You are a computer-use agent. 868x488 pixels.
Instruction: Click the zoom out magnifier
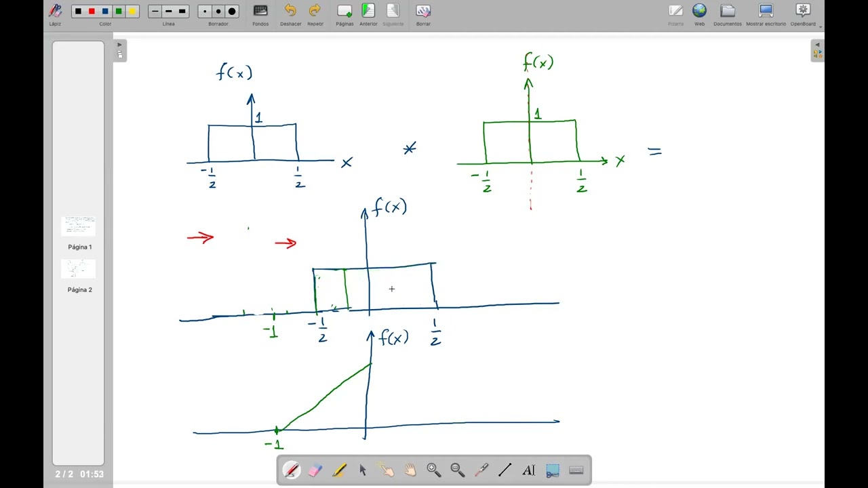[x=458, y=470]
